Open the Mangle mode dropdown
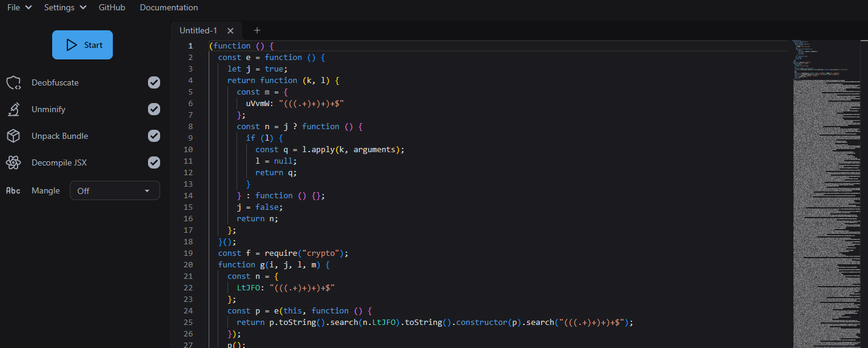This screenshot has width=868, height=348. [115, 191]
